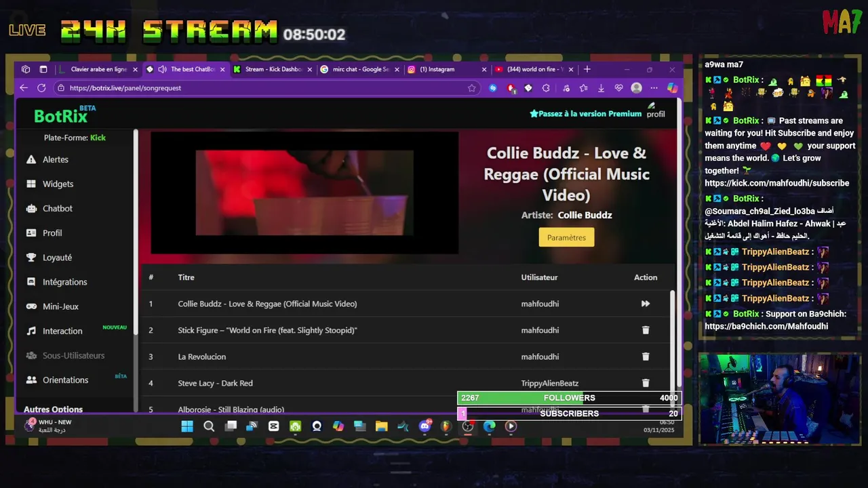The width and height of the screenshot is (868, 488).
Task: Click the song video player thumbnail
Action: pos(304,193)
